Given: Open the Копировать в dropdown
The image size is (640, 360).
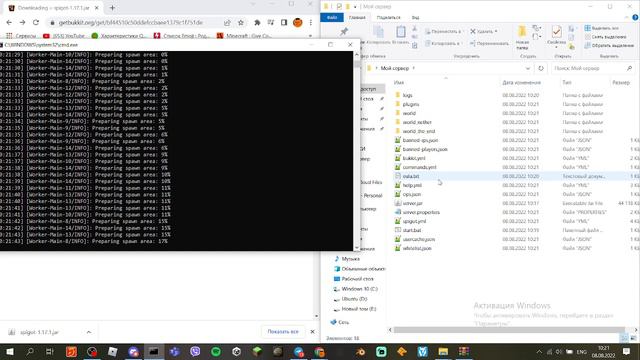Looking at the screenshot, I should click(443, 43).
